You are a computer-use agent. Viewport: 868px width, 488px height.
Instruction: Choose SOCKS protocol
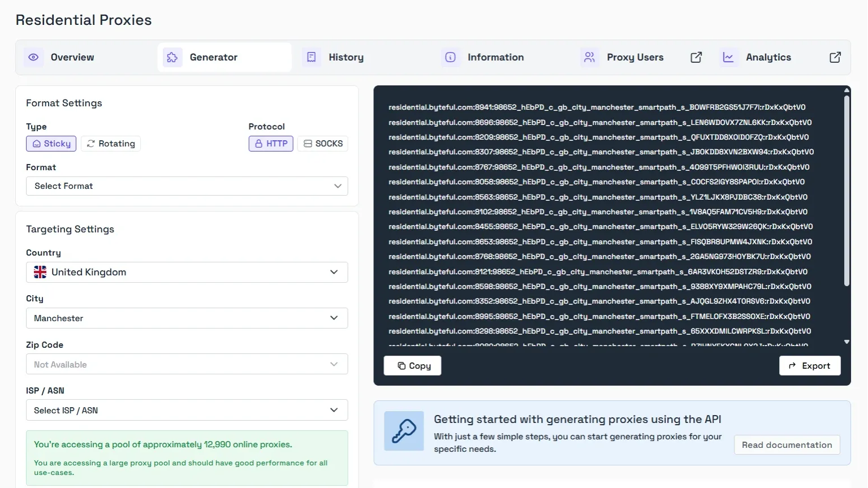point(323,144)
